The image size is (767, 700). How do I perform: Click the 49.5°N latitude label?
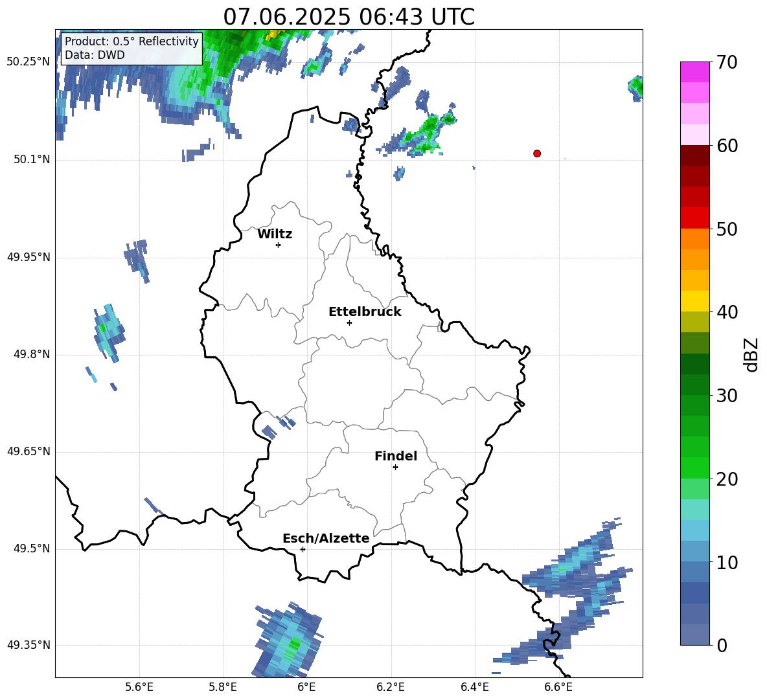[31, 548]
